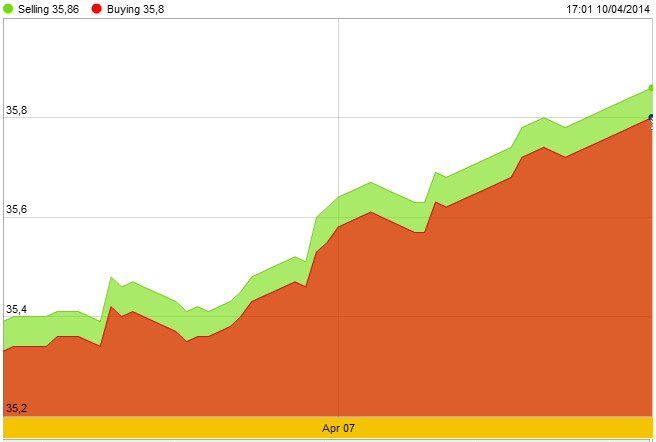Click the green Selling legend dot

tap(9, 8)
